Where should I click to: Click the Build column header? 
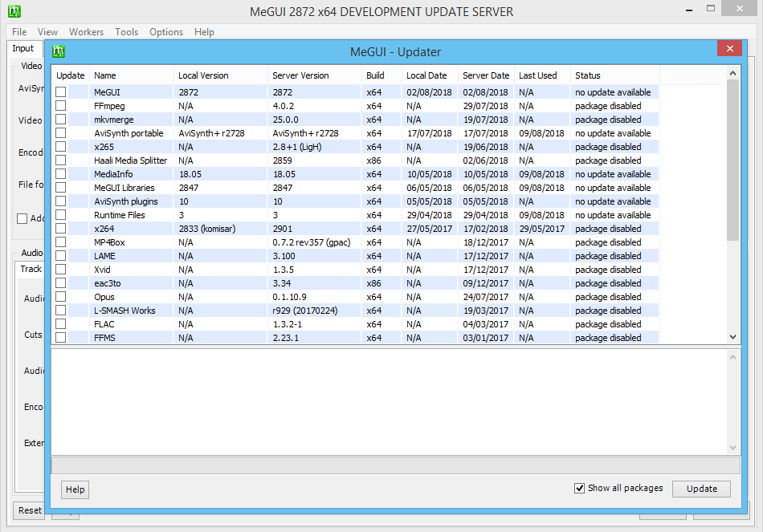click(381, 75)
